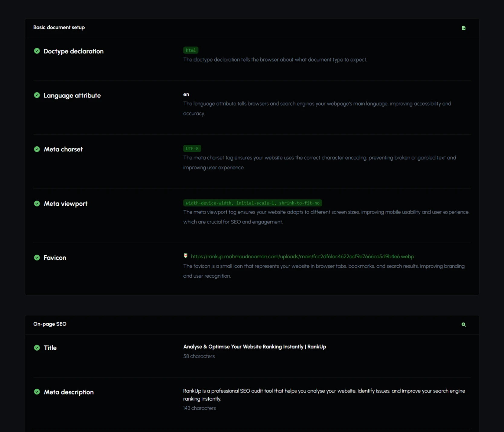Click the green check beside Meta charset
The image size is (504, 432).
click(37, 149)
